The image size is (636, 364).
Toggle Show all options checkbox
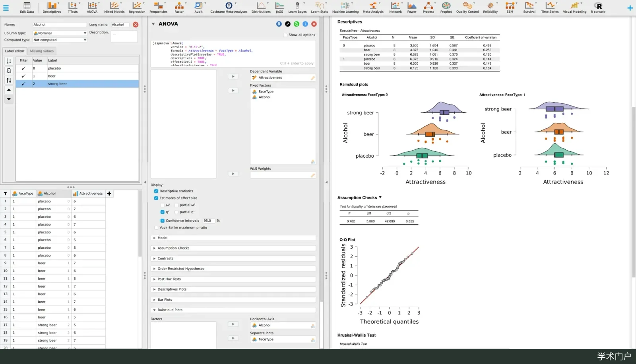285,35
